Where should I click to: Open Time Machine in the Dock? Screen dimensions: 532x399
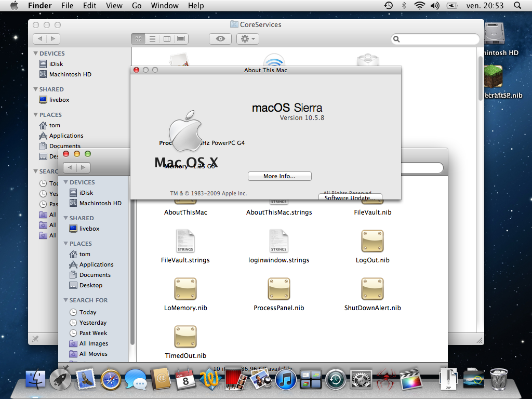(x=336, y=380)
